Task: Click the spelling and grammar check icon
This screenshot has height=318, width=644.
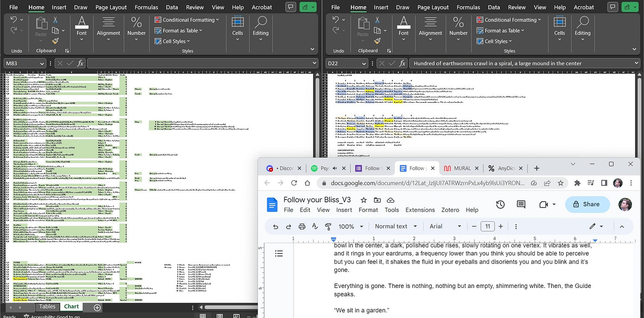Action: [315, 227]
